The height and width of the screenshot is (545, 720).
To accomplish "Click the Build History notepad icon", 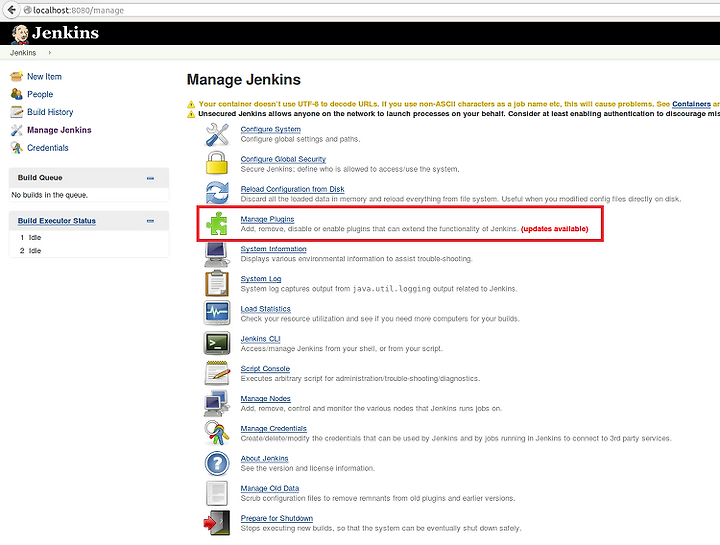I will [x=17, y=112].
